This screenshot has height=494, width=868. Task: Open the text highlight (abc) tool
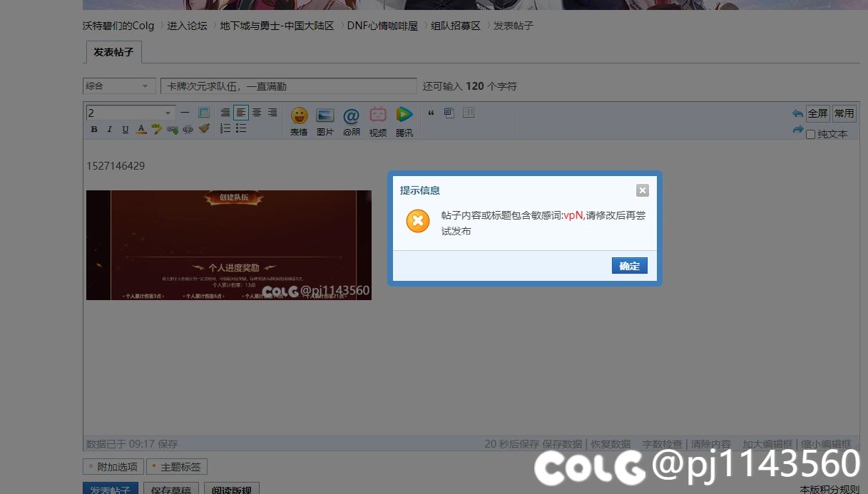pos(157,129)
